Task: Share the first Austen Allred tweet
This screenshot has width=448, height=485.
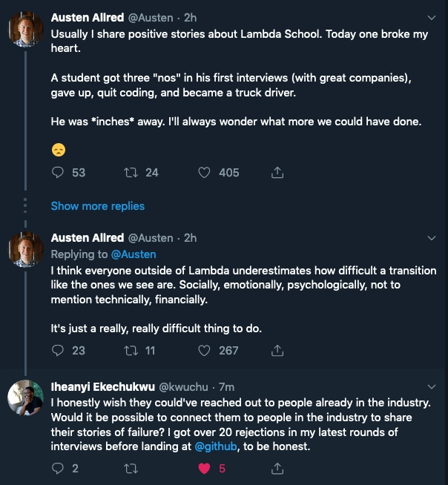Action: pos(277,172)
